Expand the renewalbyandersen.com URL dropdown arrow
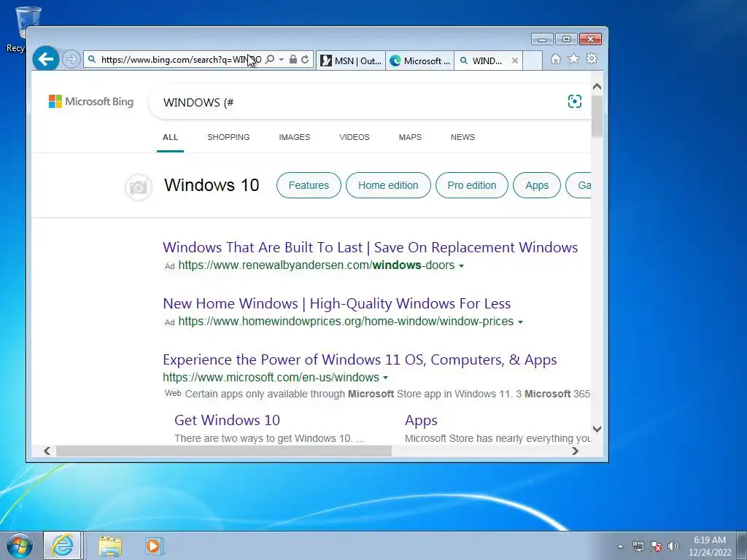 (x=461, y=266)
